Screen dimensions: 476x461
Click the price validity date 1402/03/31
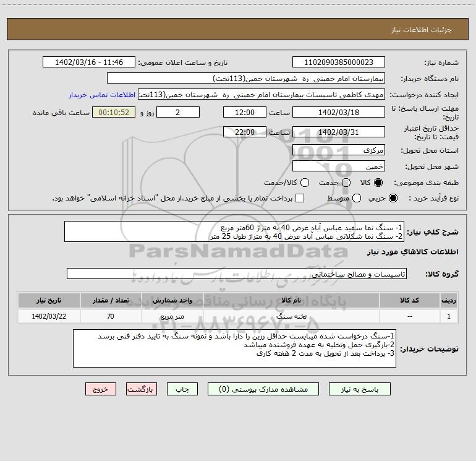point(339,132)
